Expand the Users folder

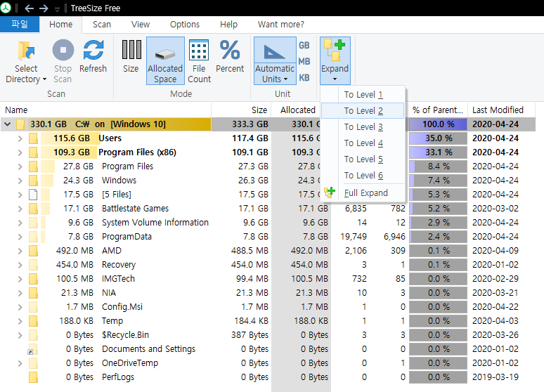click(20, 138)
